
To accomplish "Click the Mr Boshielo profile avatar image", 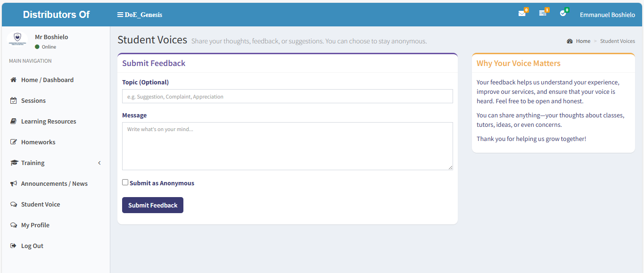I will coord(17,39).
